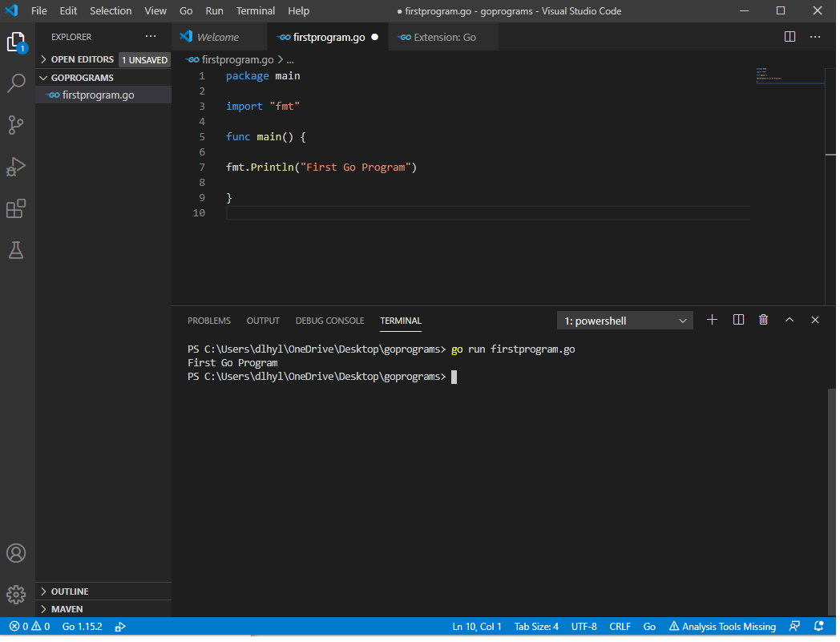Open the Terminal menu in the menu bar
Screen dimensions: 840x642
(255, 10)
